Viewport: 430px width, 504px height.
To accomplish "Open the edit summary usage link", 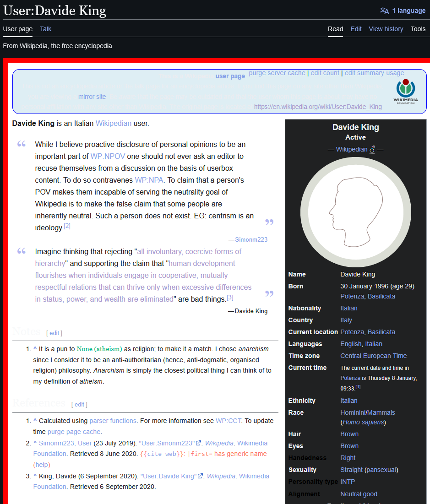I will (374, 73).
